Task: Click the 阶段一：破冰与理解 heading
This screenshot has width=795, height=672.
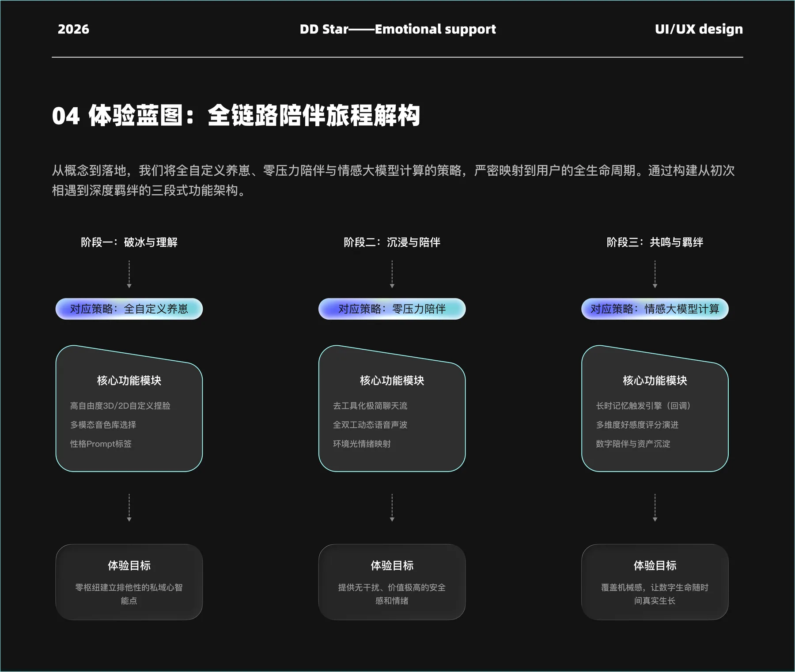Action: (129, 242)
